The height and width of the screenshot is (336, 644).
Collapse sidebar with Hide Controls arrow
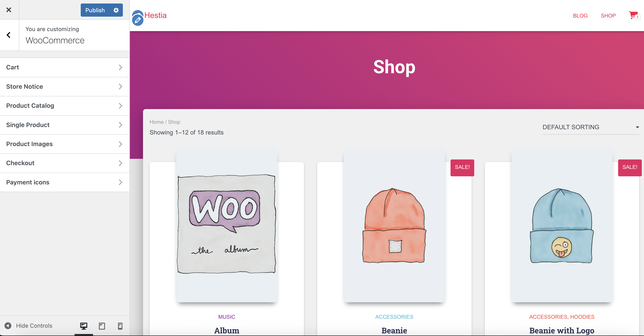coord(8,325)
